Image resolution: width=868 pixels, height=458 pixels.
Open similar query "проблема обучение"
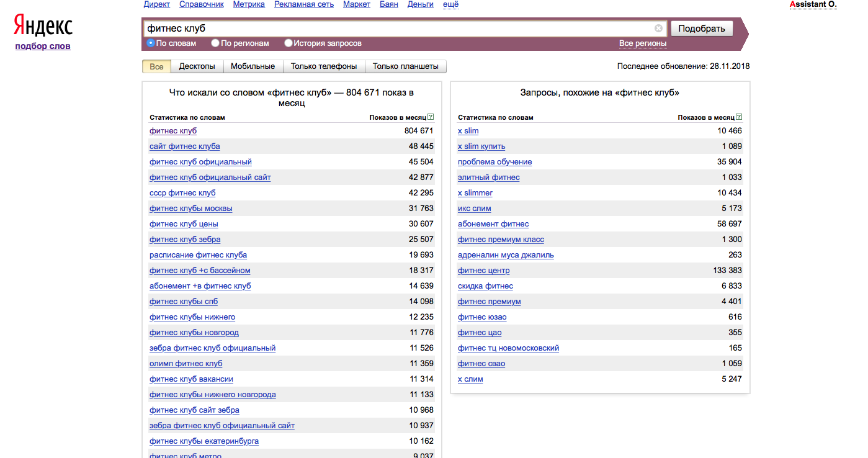[494, 162]
